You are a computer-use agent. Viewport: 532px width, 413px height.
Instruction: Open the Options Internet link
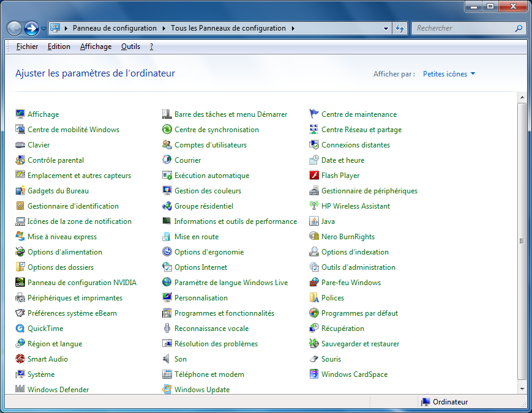pos(201,267)
